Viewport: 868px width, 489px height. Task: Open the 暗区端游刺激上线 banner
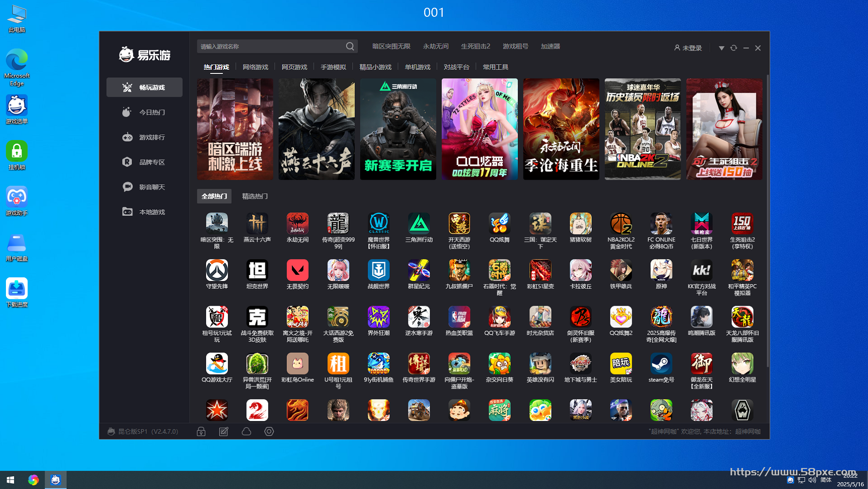pos(235,129)
